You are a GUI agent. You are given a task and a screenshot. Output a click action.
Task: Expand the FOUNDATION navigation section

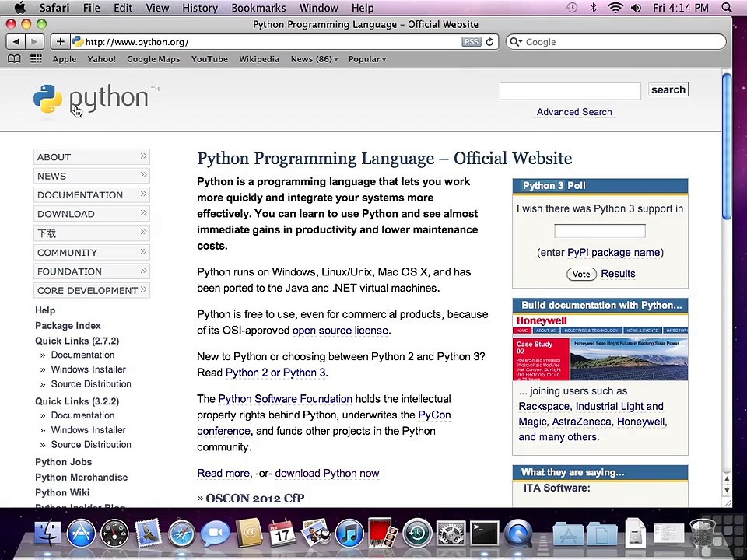[92, 271]
